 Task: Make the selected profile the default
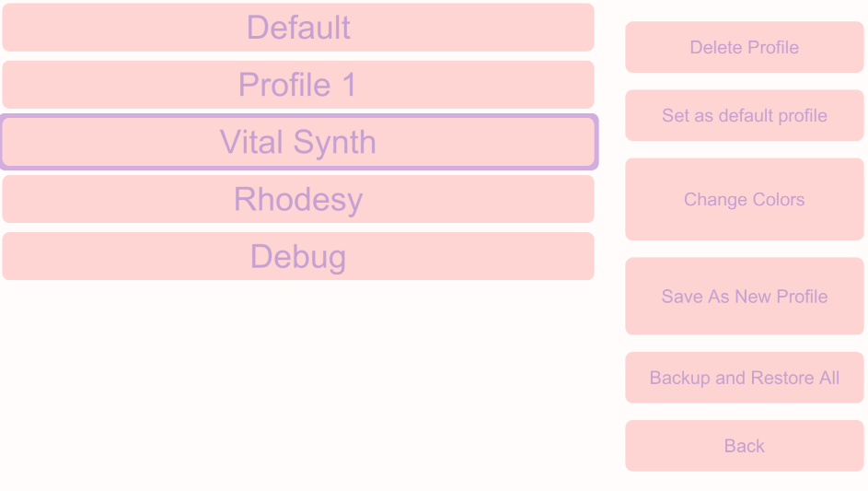tap(744, 115)
